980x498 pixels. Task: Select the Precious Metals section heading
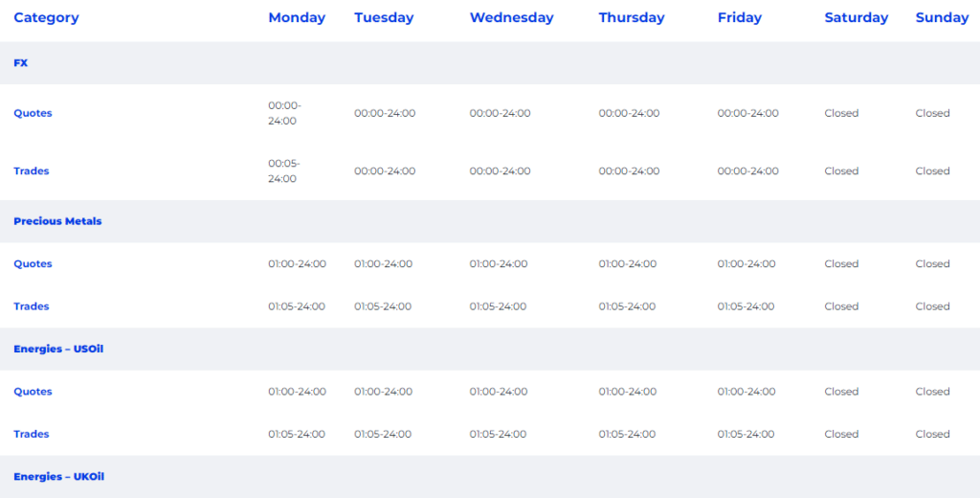[x=57, y=221]
